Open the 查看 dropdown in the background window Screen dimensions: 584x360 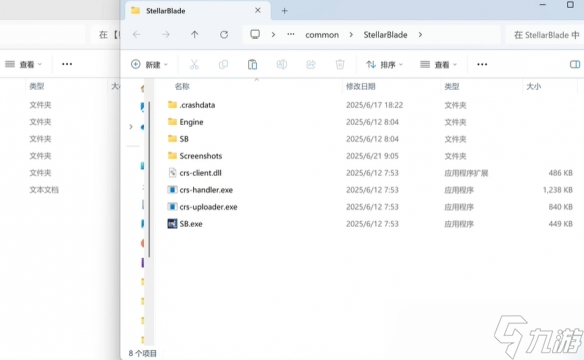click(x=23, y=64)
